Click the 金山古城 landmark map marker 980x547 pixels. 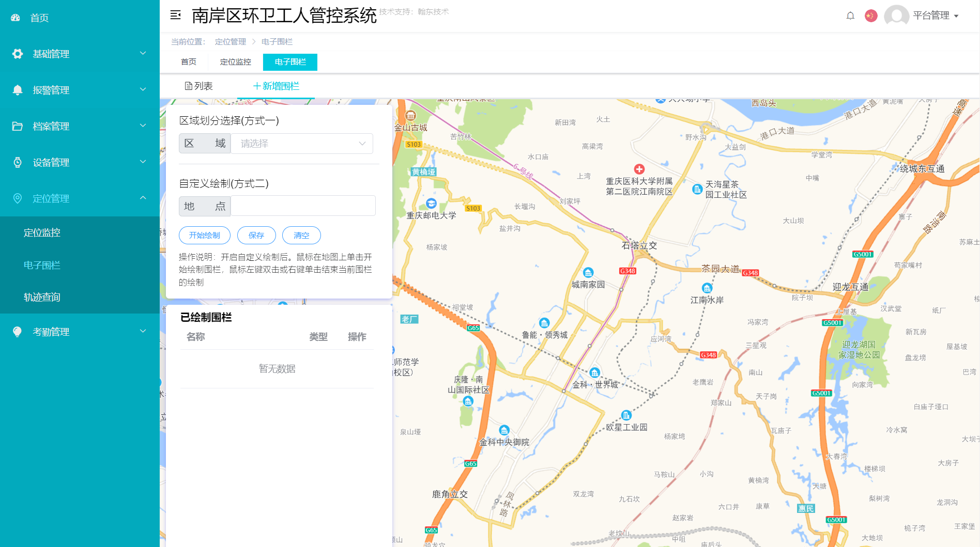[x=411, y=116]
